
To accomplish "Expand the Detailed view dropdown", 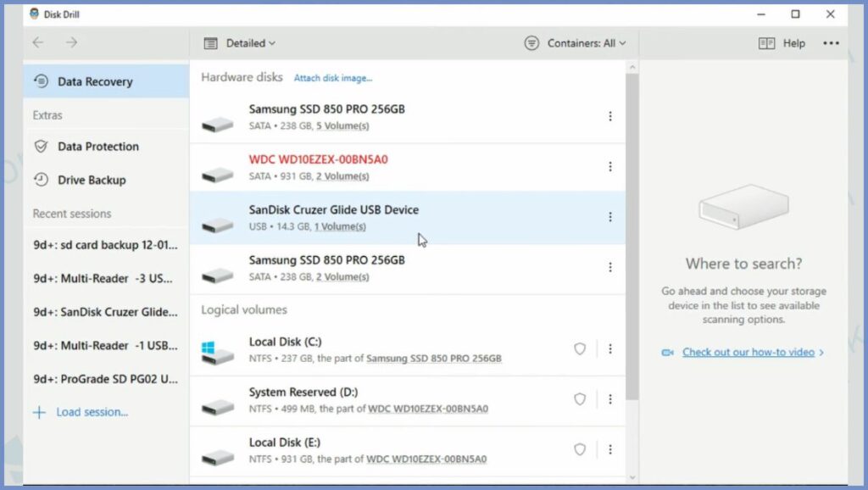I will click(x=241, y=43).
